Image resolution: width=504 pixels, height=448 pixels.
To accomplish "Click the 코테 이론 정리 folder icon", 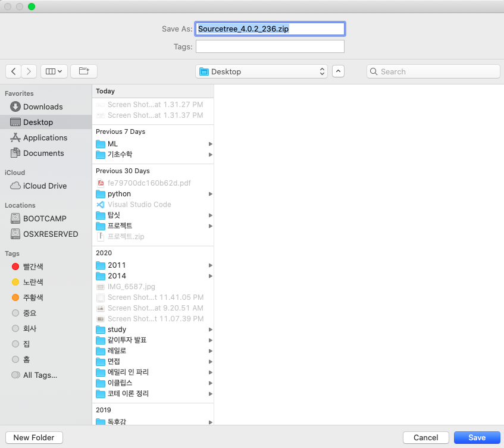I will pyautogui.click(x=101, y=394).
